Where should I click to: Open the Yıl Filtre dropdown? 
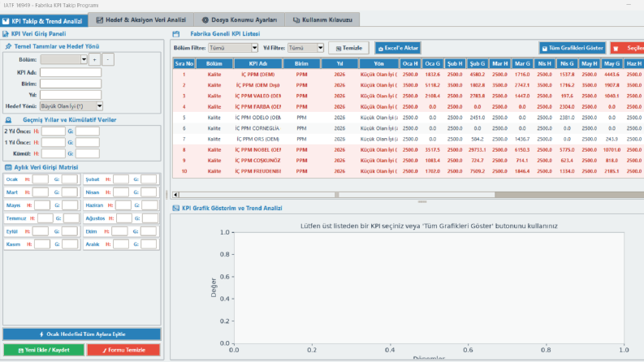pos(305,48)
